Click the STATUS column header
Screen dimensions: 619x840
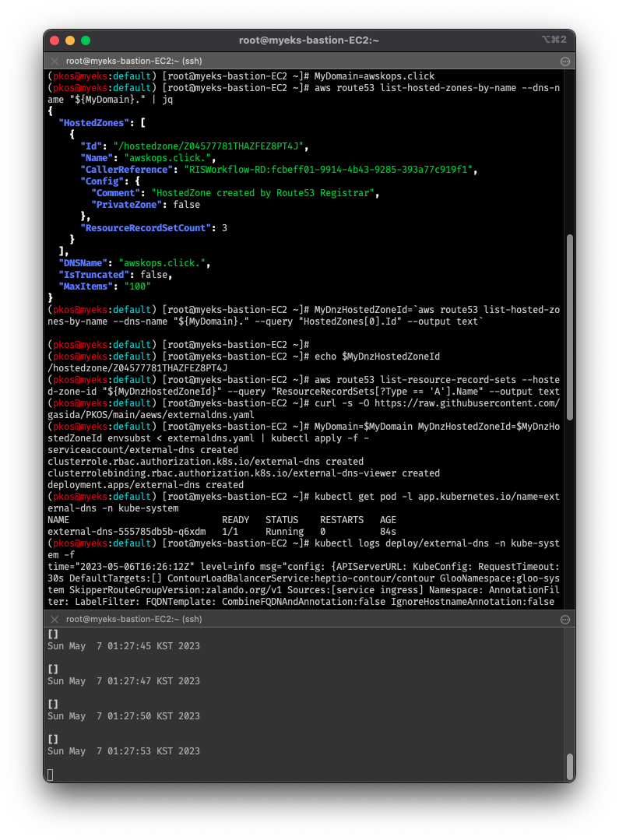pyautogui.click(x=282, y=520)
